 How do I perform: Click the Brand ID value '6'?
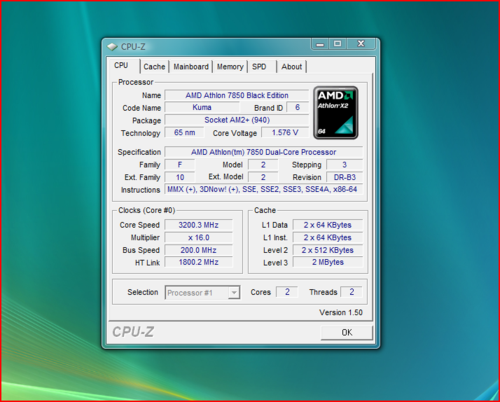297,107
